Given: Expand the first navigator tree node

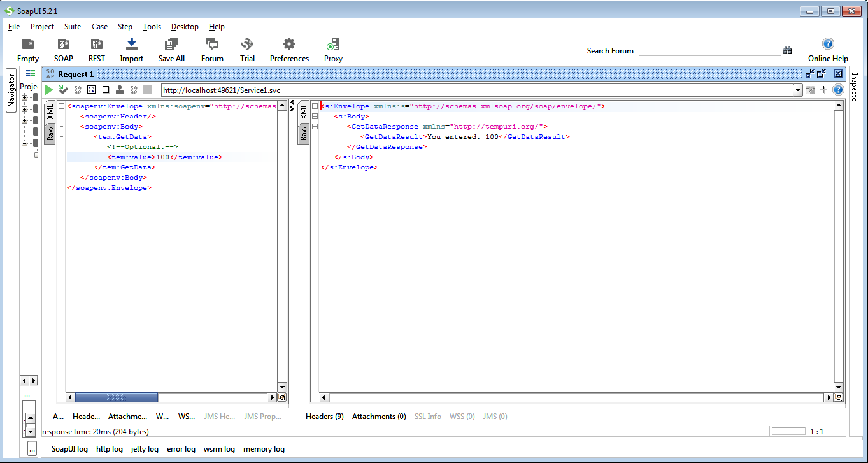Looking at the screenshot, I should click(x=25, y=98).
